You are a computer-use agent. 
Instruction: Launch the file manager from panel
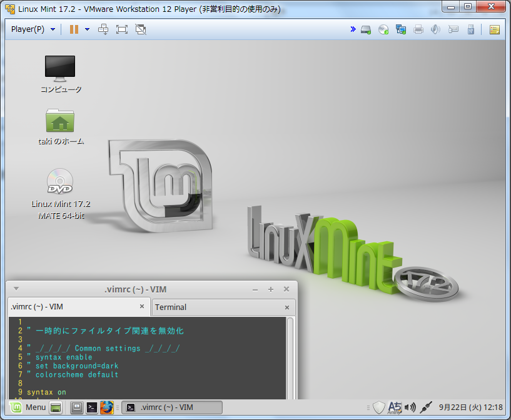[77, 407]
